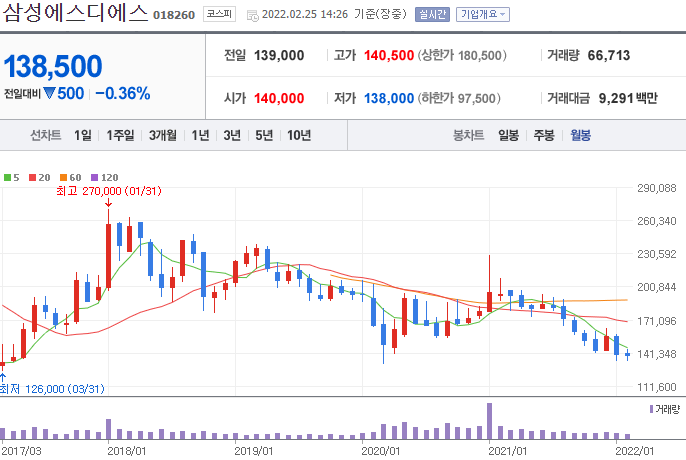This screenshot has height=460, width=686.
Task: Click the change rate -0.36%
Action: pos(123,93)
